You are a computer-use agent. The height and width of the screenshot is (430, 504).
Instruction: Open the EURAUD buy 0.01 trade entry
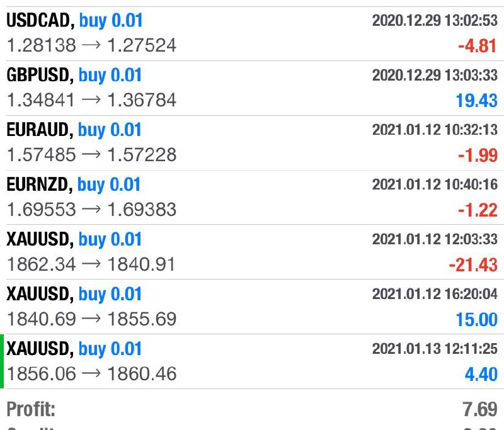[252, 143]
